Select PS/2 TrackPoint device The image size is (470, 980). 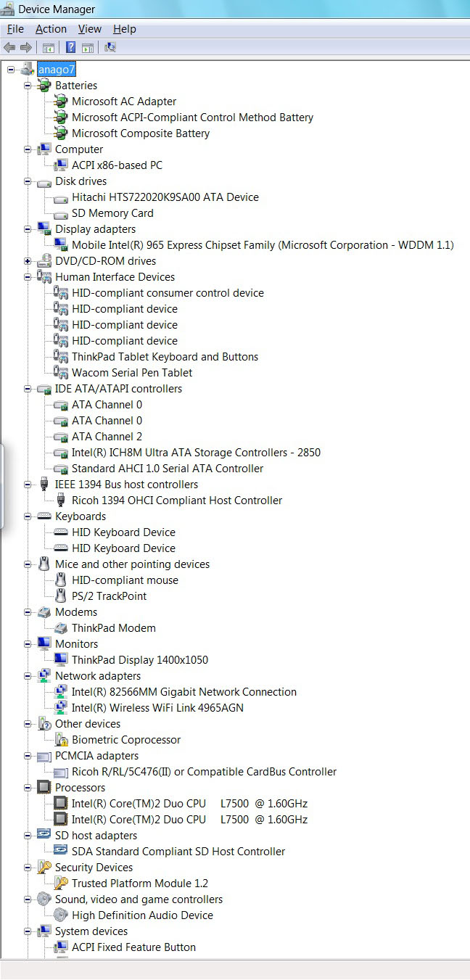[109, 596]
